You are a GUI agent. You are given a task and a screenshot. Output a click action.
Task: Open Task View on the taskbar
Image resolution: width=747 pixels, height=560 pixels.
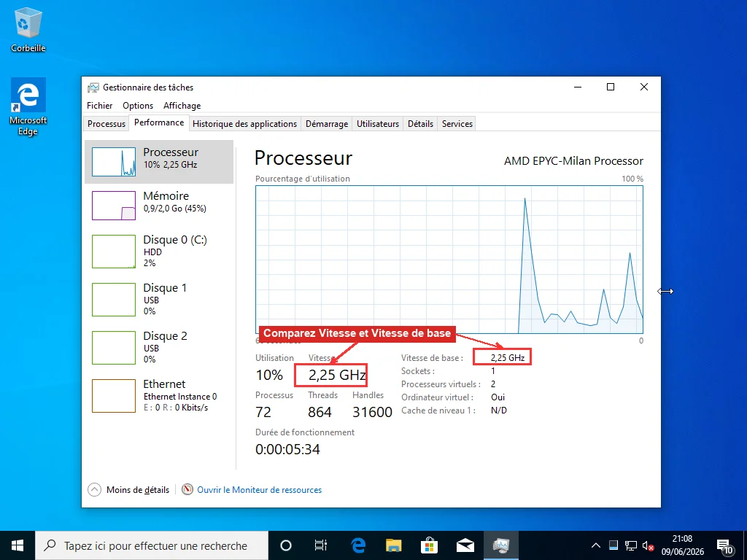point(321,545)
